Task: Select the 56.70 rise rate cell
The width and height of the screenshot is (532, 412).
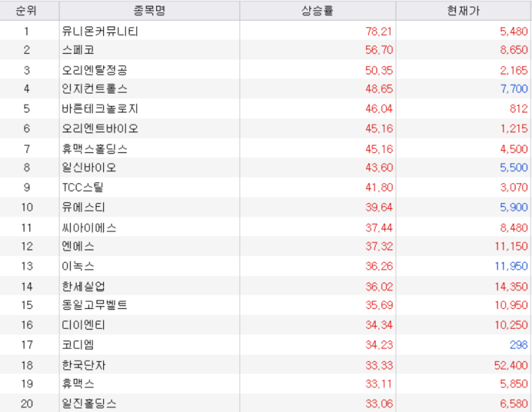Action: coord(379,50)
